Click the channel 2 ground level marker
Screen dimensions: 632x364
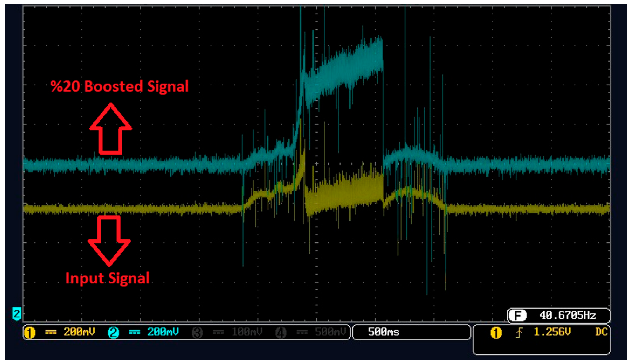[x=17, y=314]
